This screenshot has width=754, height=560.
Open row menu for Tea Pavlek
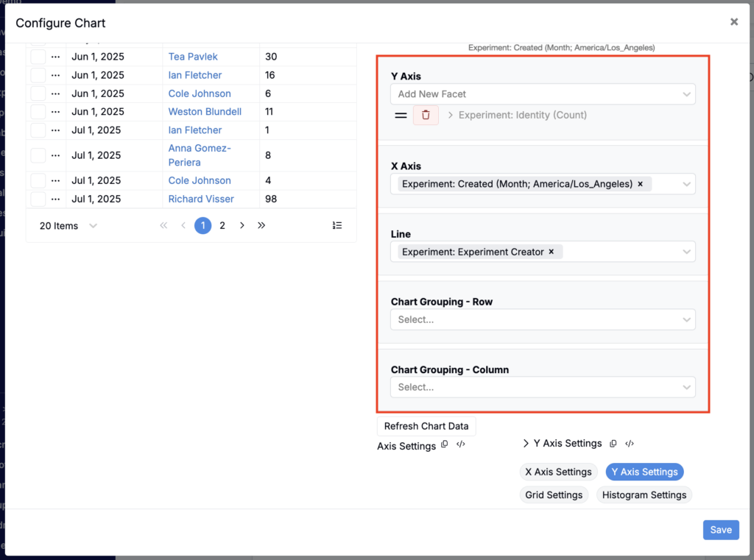[55, 57]
